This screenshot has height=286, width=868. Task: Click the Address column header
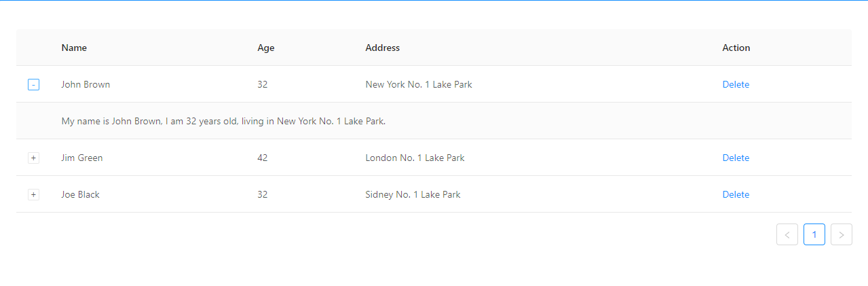[x=383, y=48]
